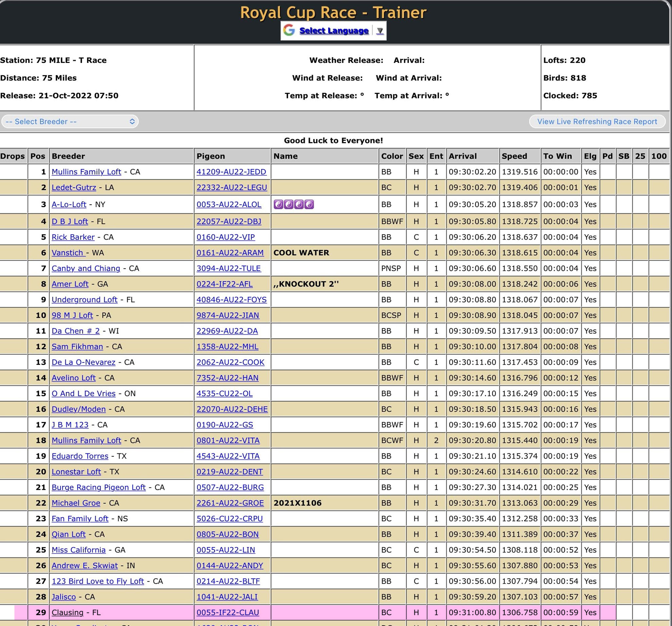This screenshot has width=672, height=626.
Task: Open Dudley/Moden breeder link
Action: 79,409
